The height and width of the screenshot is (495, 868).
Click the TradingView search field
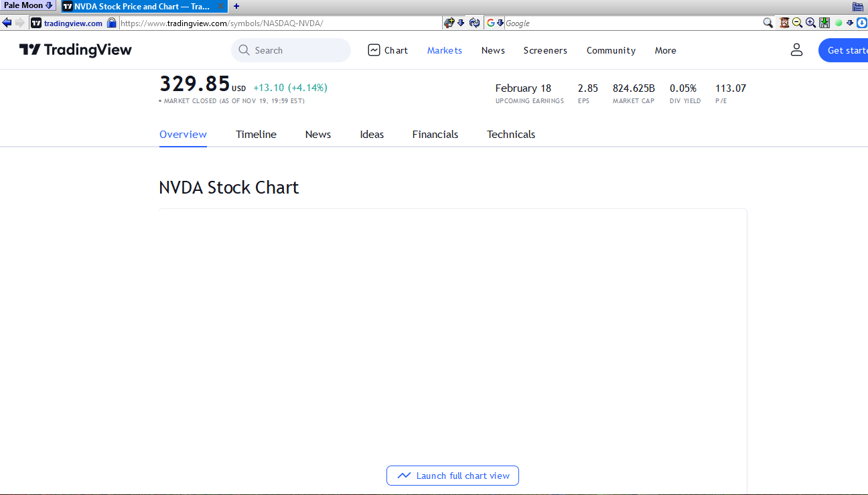(x=291, y=50)
